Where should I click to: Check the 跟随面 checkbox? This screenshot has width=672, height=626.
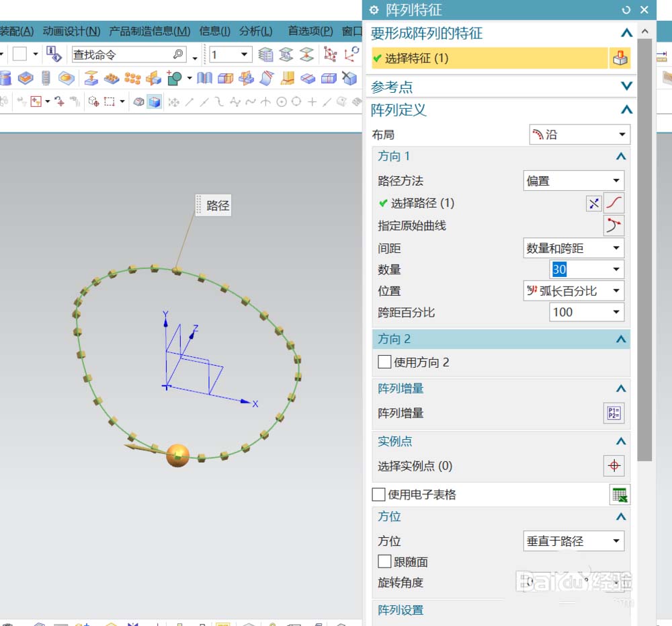384,561
